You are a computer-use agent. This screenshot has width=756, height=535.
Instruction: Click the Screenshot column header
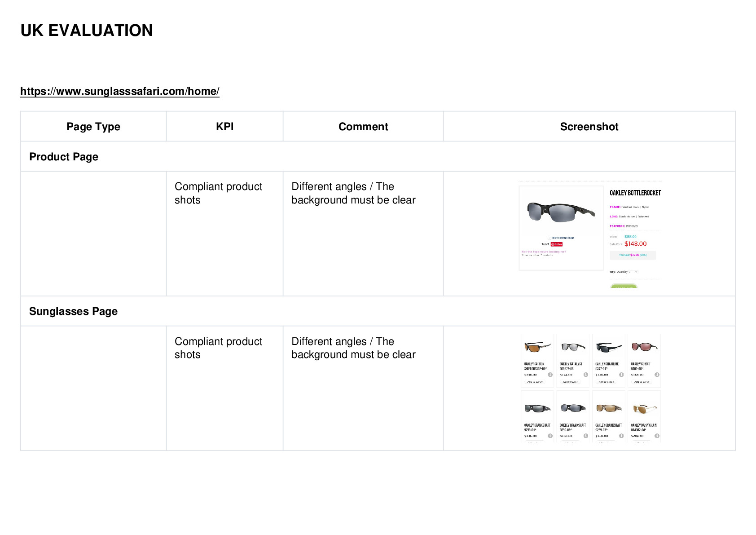(x=589, y=127)
